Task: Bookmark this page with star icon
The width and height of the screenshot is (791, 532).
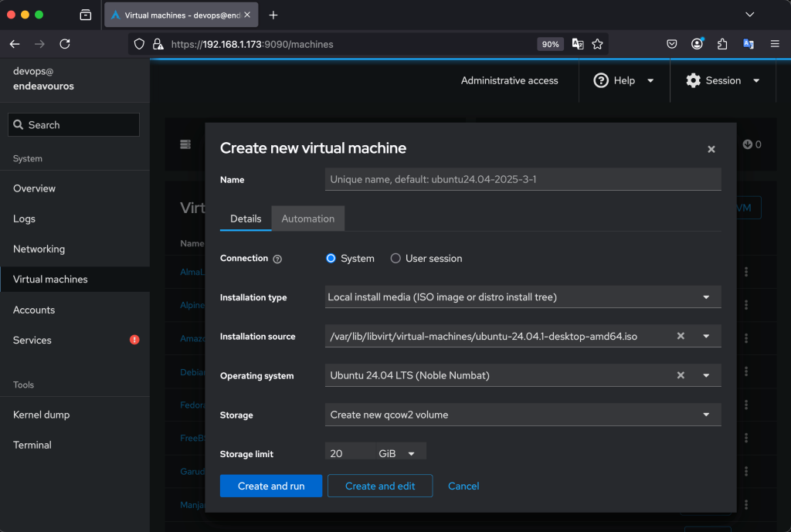Action: click(x=597, y=44)
